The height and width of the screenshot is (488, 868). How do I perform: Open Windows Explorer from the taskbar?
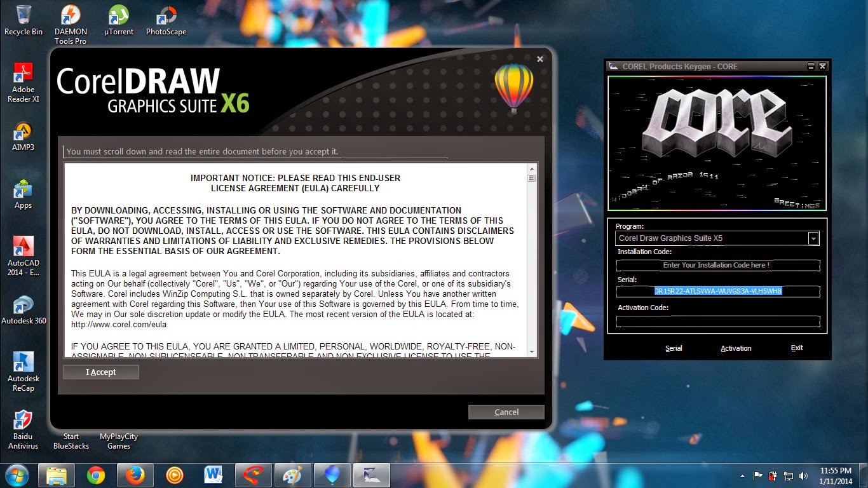[x=57, y=475]
